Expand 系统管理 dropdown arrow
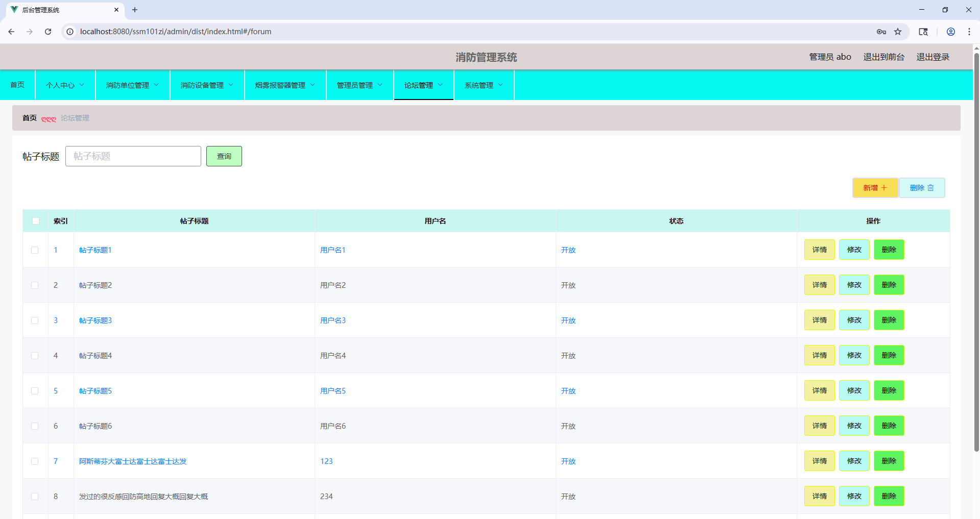Image resolution: width=980 pixels, height=519 pixels. click(x=500, y=85)
